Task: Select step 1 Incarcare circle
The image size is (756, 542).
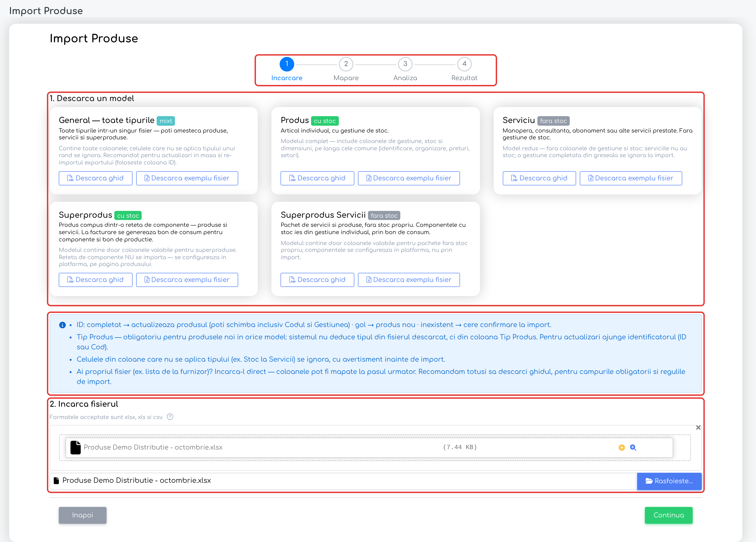Action: (x=287, y=64)
